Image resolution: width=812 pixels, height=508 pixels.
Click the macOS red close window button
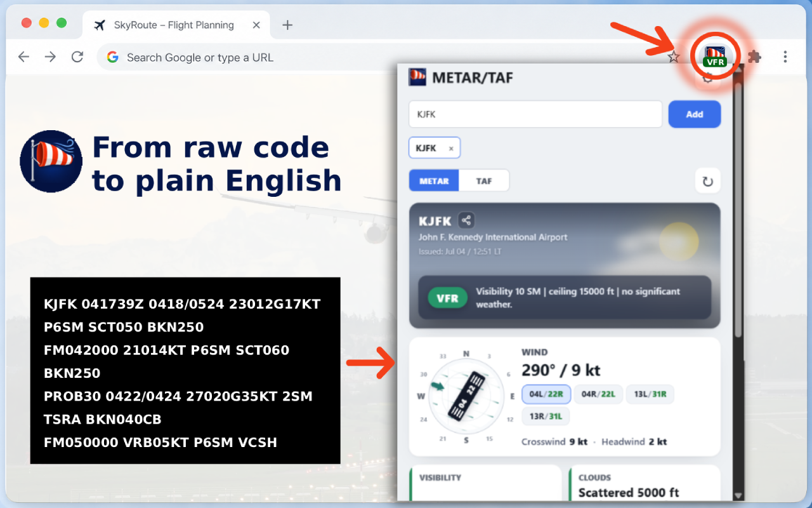27,23
